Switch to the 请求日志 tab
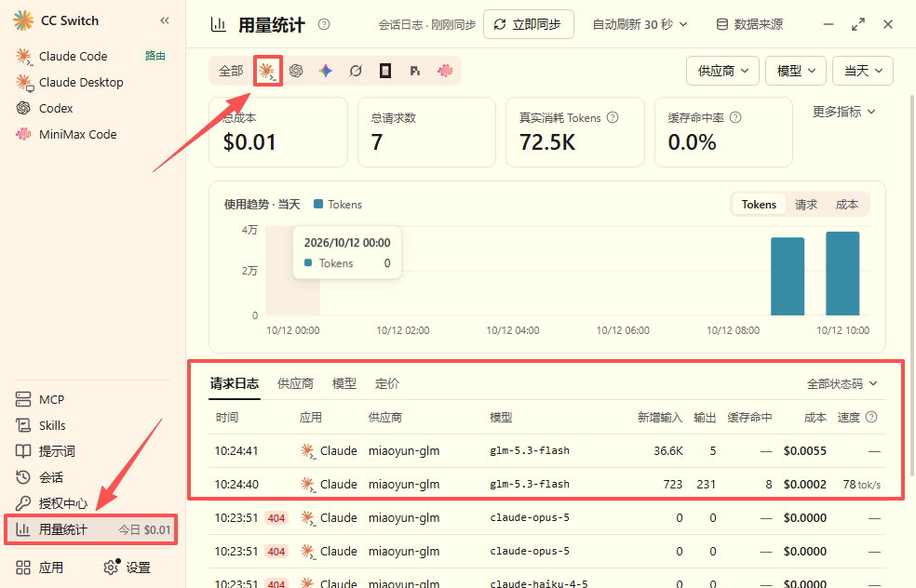 click(x=235, y=383)
